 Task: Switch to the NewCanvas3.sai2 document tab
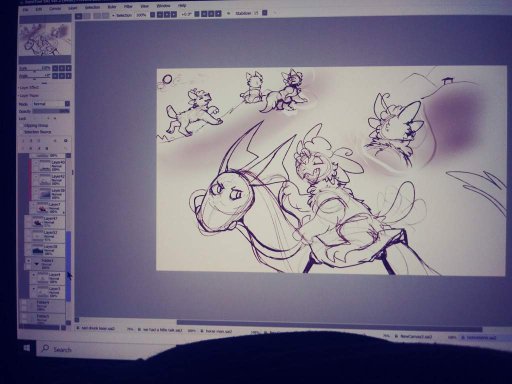414,336
